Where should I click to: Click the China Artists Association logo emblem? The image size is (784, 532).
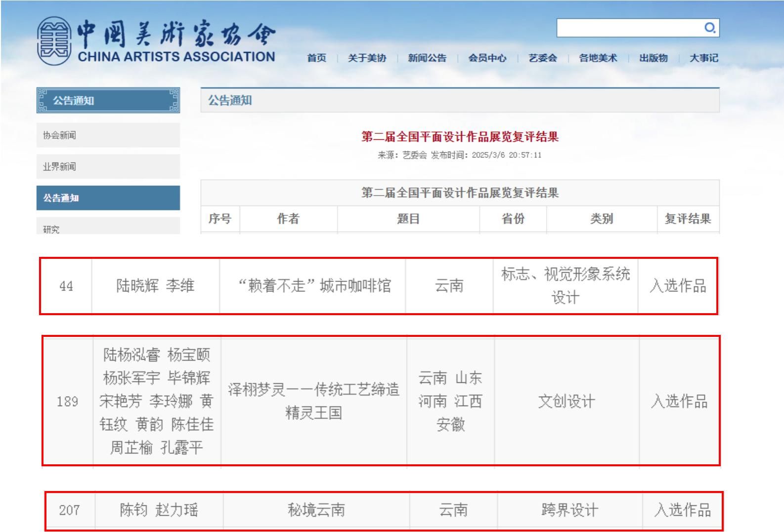[54, 41]
